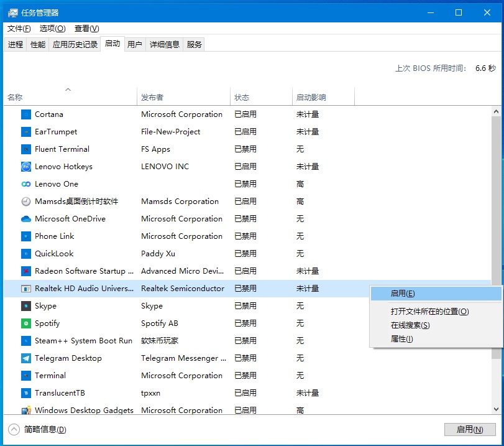Click the Telegram Desktop icon
Image resolution: width=504 pixels, height=446 pixels.
tap(26, 358)
